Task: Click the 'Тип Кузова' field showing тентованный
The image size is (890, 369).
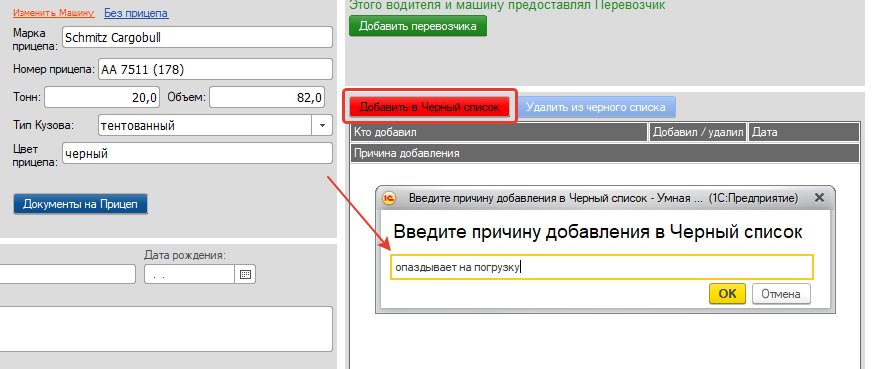Action: pyautogui.click(x=204, y=125)
